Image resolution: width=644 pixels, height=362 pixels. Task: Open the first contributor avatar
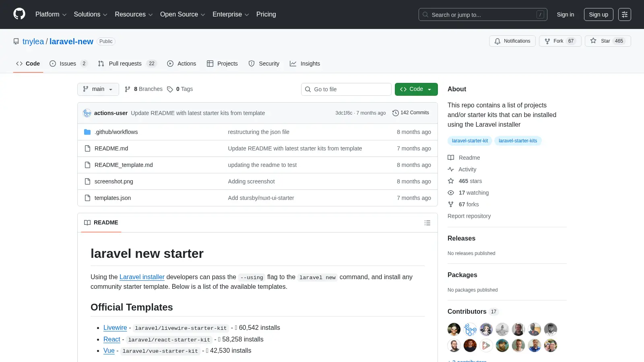click(x=454, y=329)
